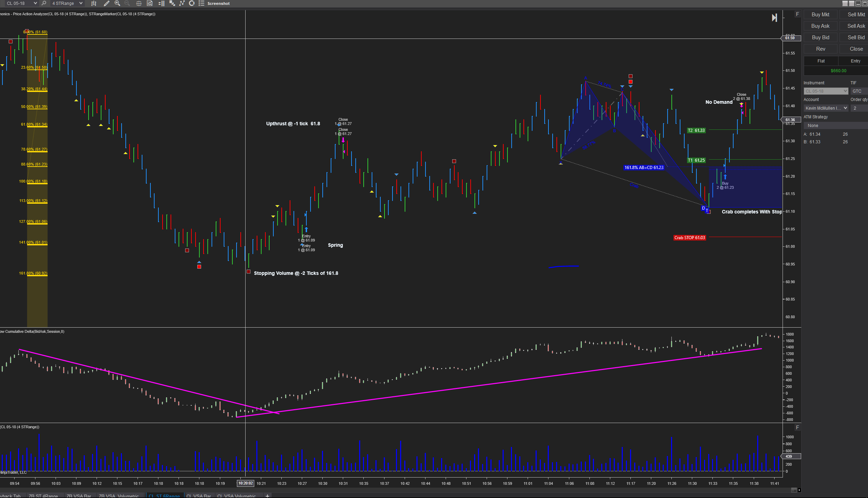Click the 'Stopping Volume @ -2 Ticks' annotation
868x498 pixels.
click(x=296, y=273)
